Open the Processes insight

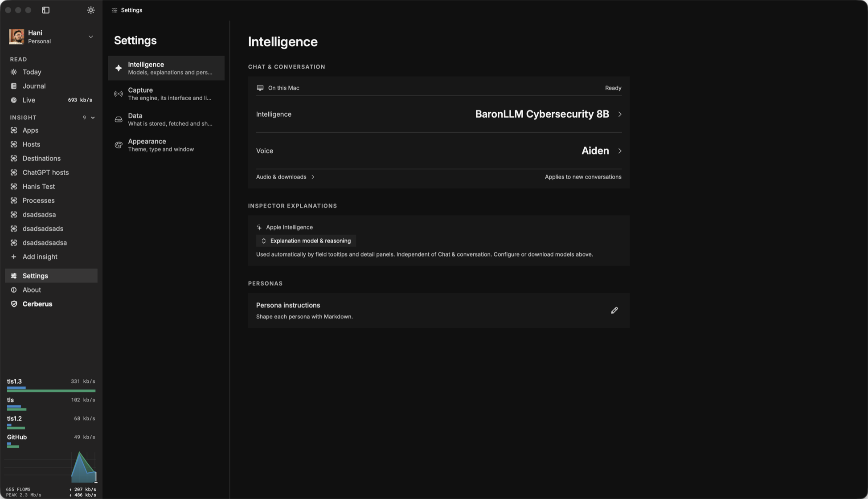[x=51, y=200]
